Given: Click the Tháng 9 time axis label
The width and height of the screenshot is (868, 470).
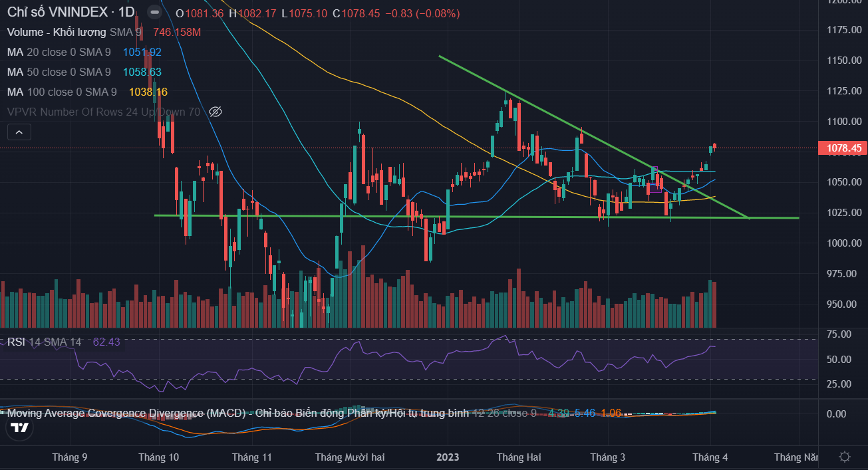Looking at the screenshot, I should tap(70, 457).
